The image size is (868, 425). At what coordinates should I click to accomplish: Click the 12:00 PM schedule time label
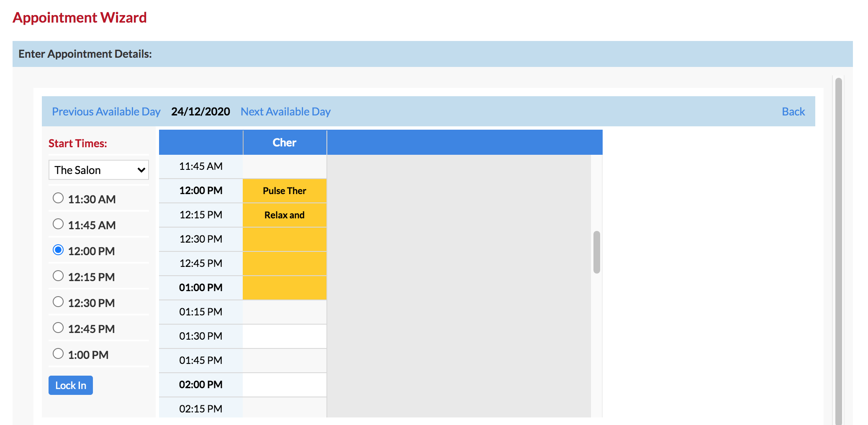click(x=201, y=191)
